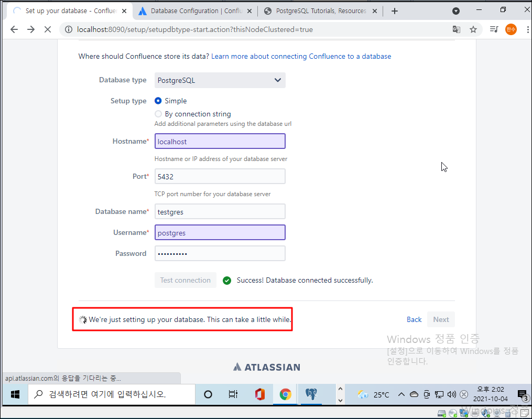Close the 'Database Configuration' tab
532x419 pixels.
249,11
